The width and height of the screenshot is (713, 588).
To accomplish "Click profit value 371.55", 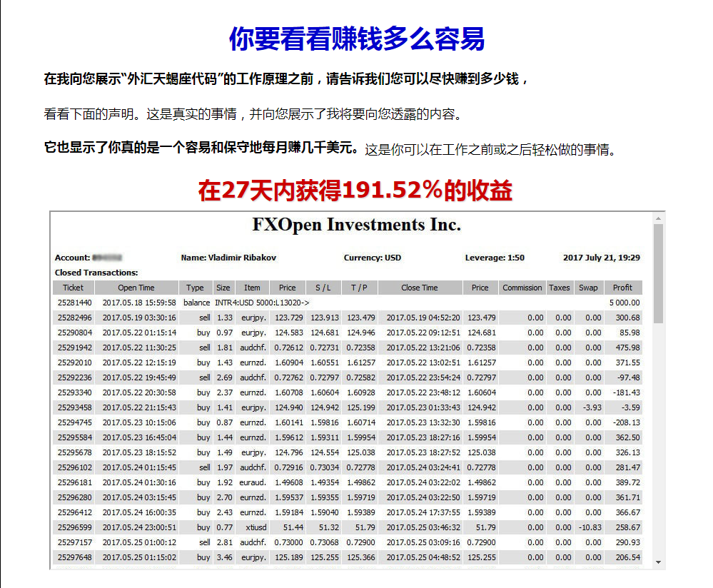I will click(x=627, y=363).
